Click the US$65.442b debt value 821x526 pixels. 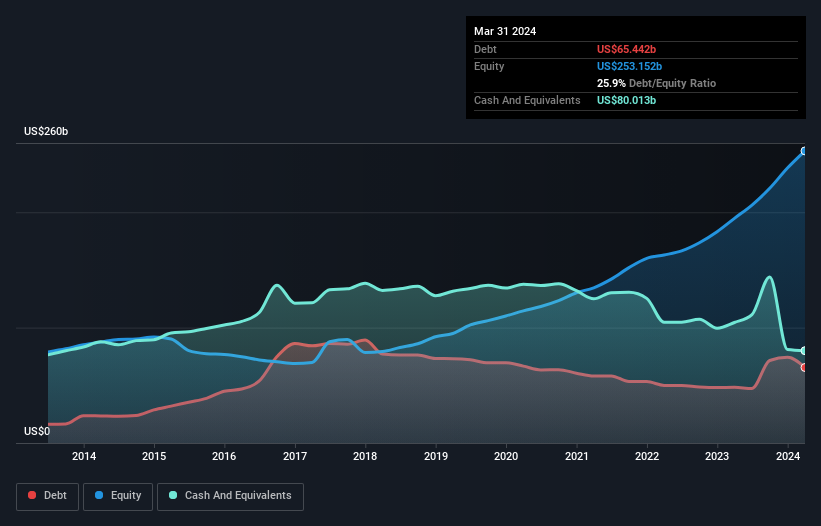tap(626, 49)
